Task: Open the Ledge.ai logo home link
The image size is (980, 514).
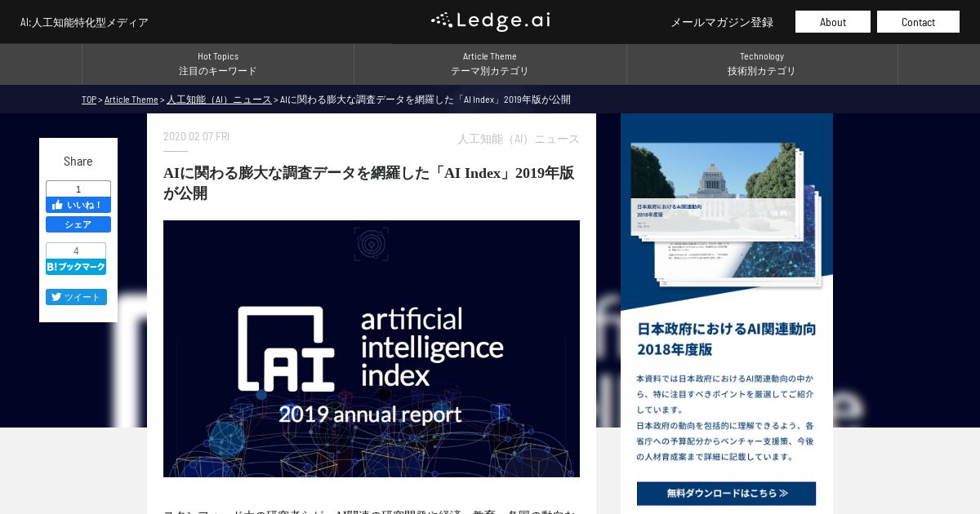Action: click(x=490, y=21)
